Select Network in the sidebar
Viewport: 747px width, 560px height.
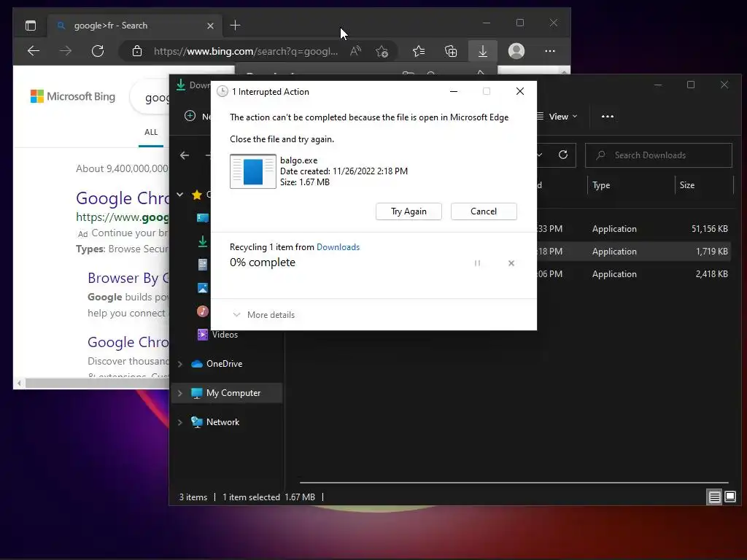pos(222,422)
